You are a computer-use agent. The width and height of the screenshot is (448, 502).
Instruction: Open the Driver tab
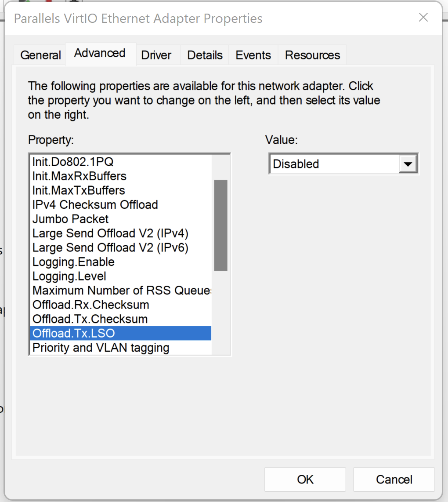click(x=156, y=55)
